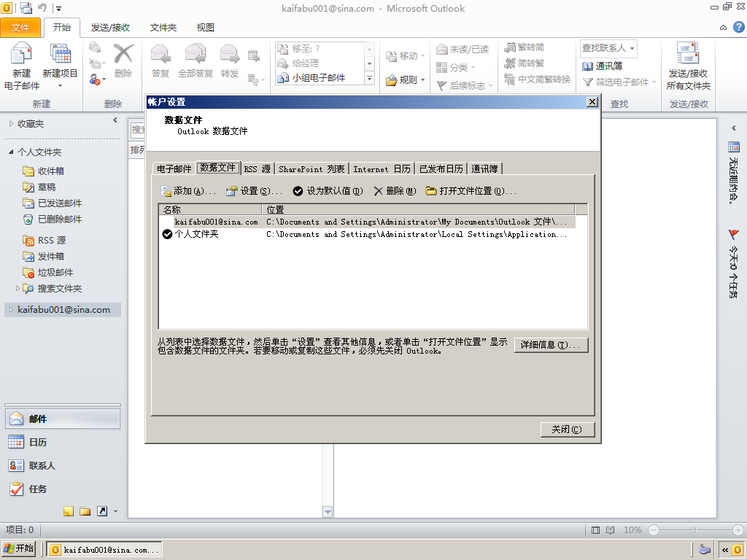Switch to SharePoint 列表 tab
Screen dimensions: 747x560
[x=311, y=169]
